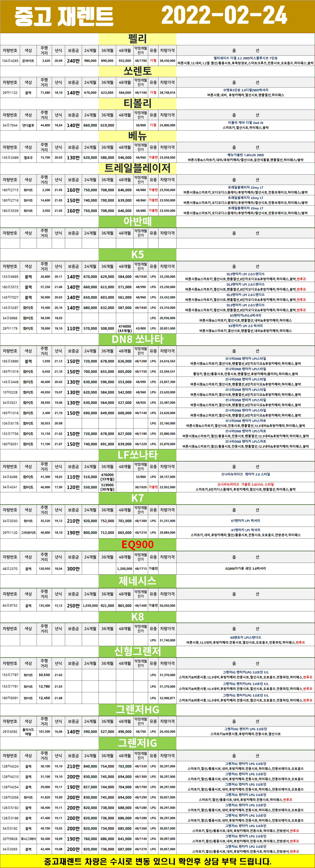Click vehicle number '29호6392'
The height and width of the screenshot is (868, 315).
click(10, 731)
